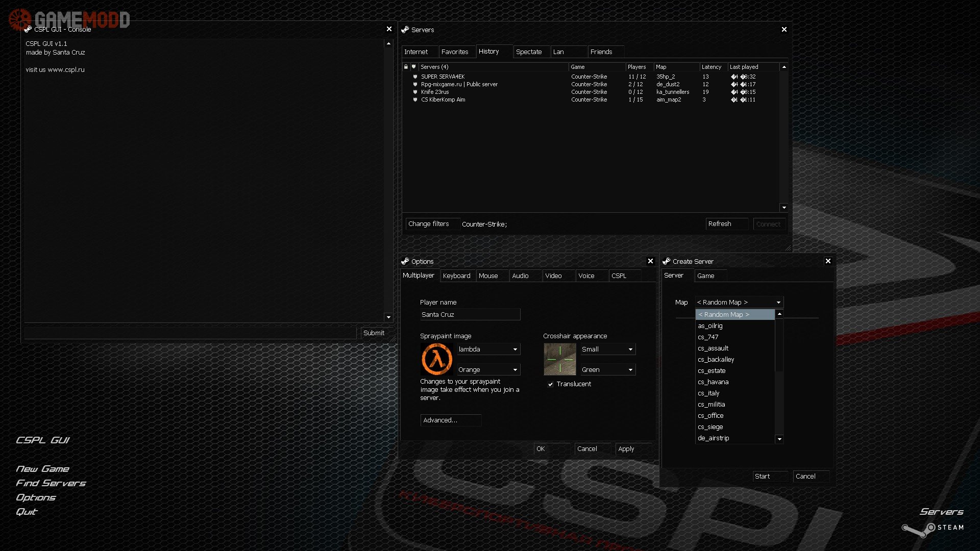
Task: Expand the spraypaint lambda dropdown
Action: click(x=515, y=349)
